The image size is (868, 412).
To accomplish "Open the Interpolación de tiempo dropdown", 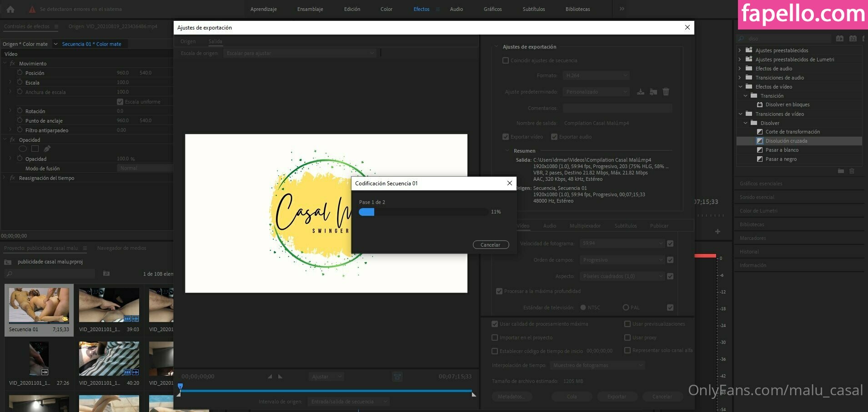I will tap(597, 365).
